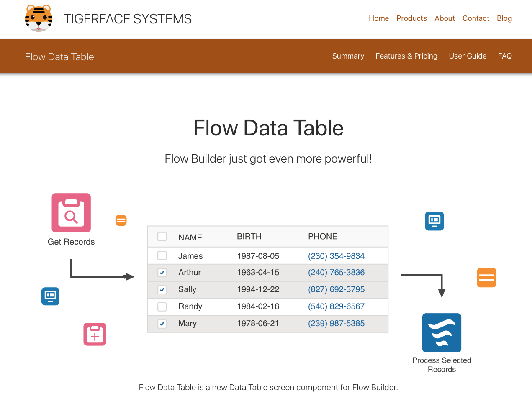Image resolution: width=532 pixels, height=401 pixels.
Task: Navigate to the User Guide section
Action: [x=468, y=56]
